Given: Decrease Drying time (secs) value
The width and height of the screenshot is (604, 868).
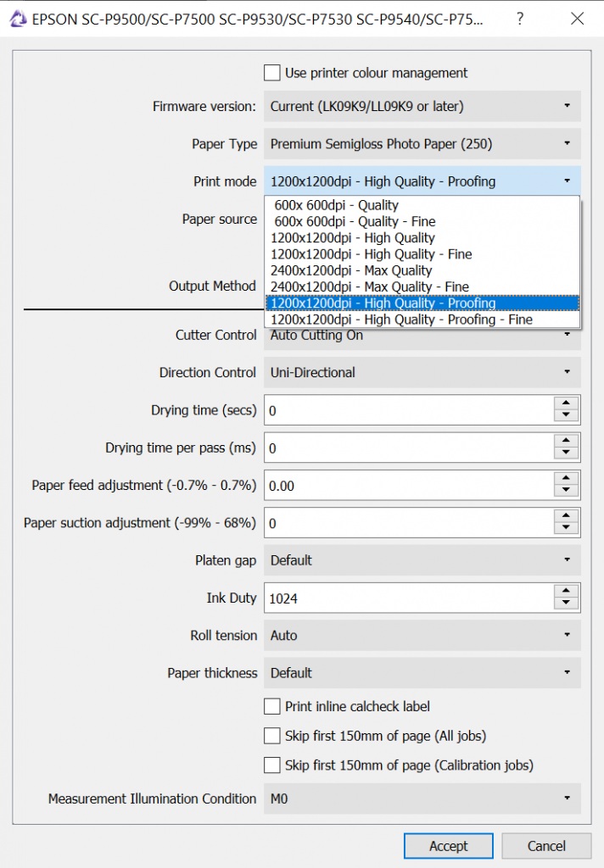Looking at the screenshot, I should (x=566, y=416).
